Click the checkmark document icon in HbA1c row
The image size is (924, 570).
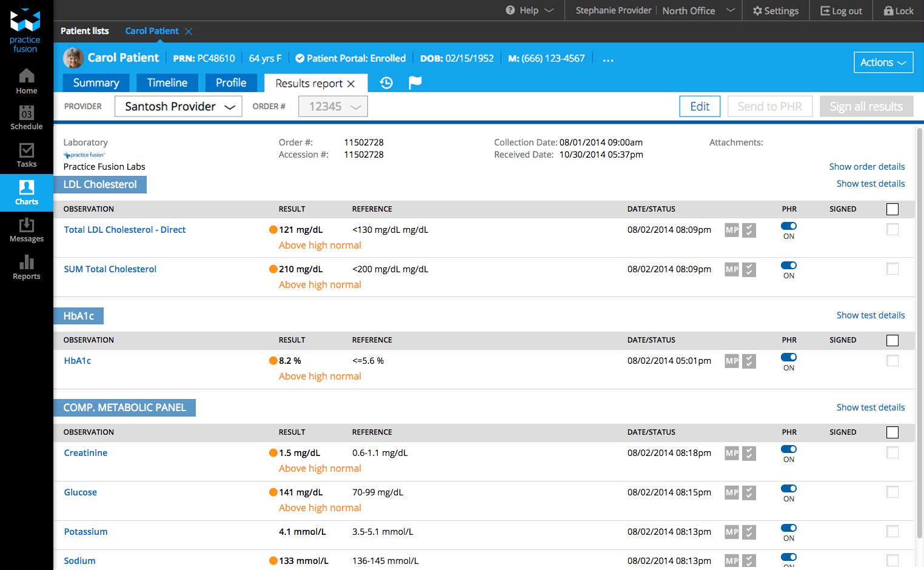point(749,361)
